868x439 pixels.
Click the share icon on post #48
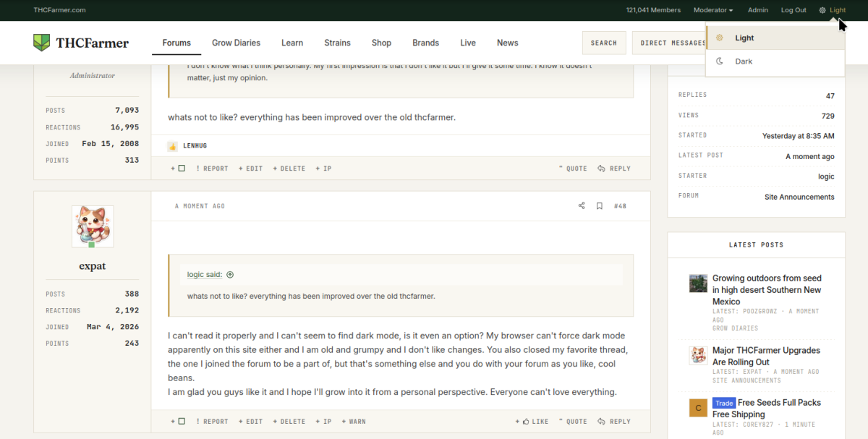pyautogui.click(x=582, y=206)
